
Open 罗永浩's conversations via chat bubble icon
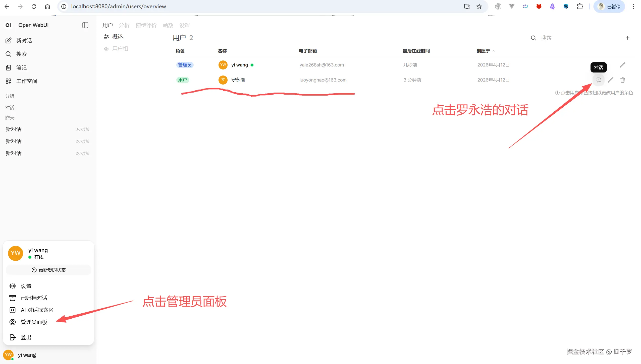599,80
